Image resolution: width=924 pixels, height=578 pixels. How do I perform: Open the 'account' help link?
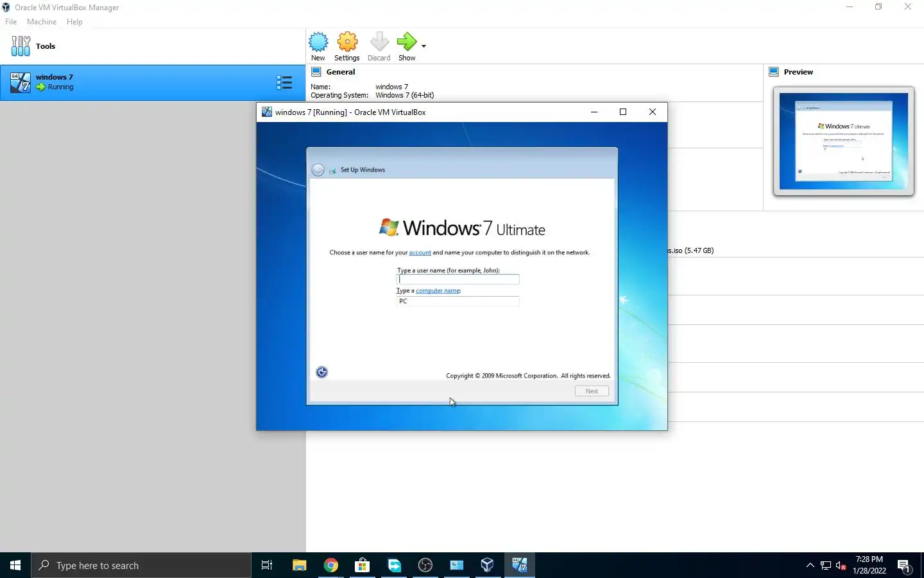pos(420,252)
